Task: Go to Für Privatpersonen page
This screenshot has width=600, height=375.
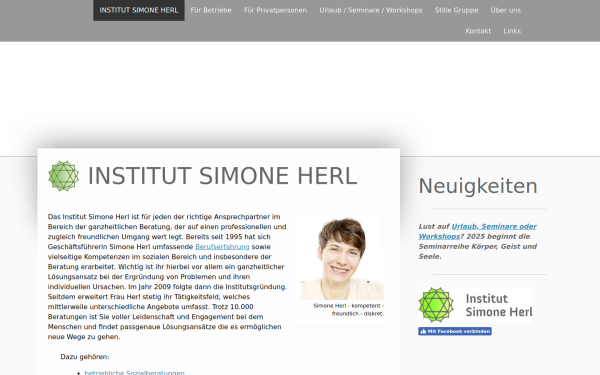Action: (x=275, y=10)
